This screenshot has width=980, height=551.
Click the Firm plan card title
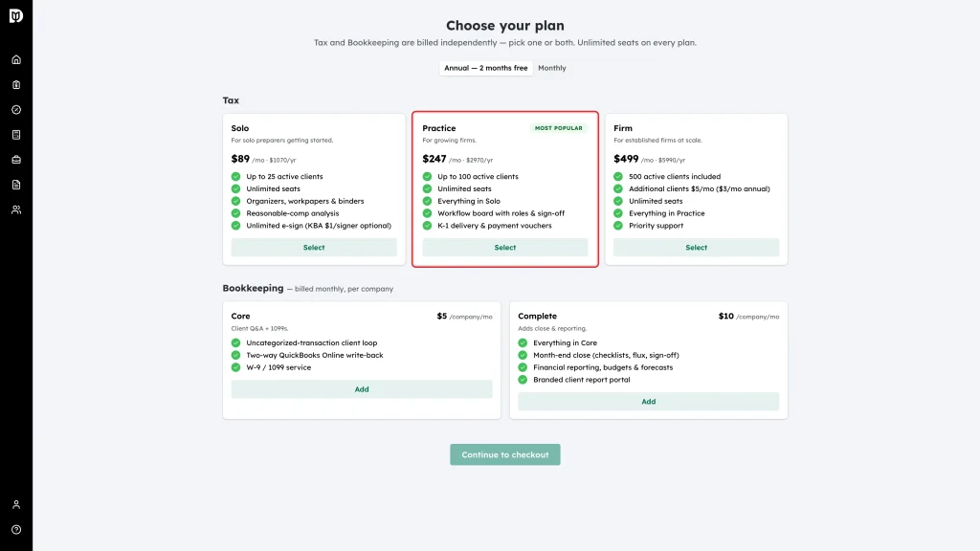622,128
